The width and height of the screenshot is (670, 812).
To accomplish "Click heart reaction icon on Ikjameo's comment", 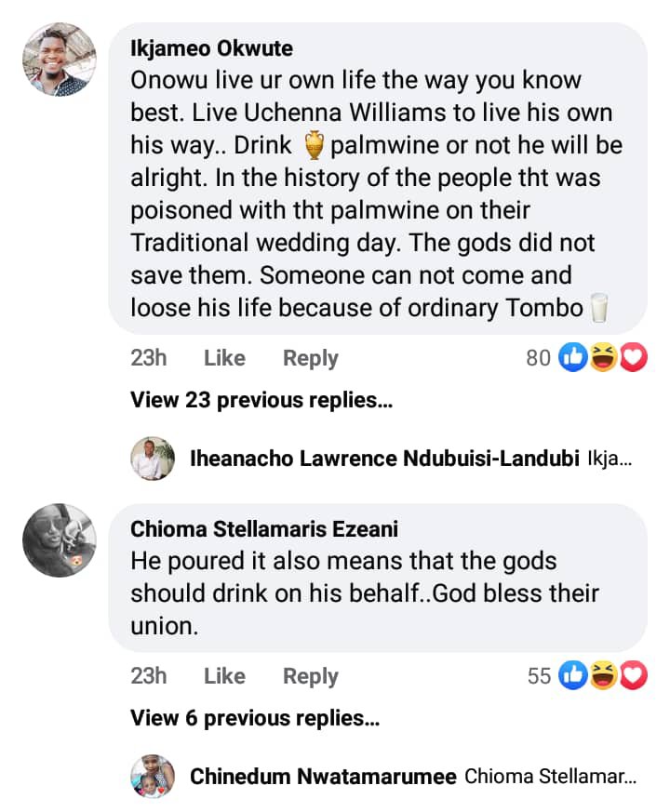I will (x=633, y=358).
